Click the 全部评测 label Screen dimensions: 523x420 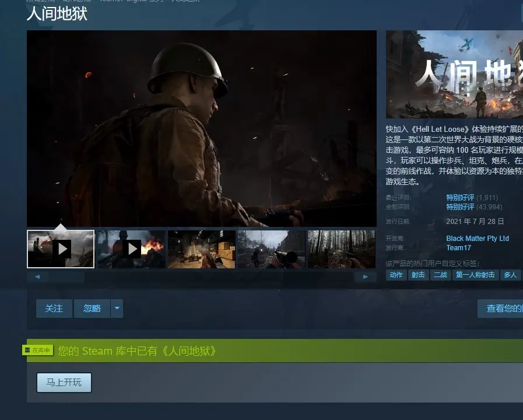point(398,207)
